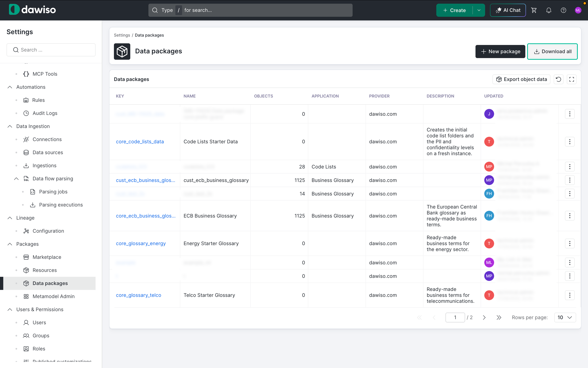588x368 pixels.
Task: Open row actions for core_code_lists_data
Action: (570, 142)
